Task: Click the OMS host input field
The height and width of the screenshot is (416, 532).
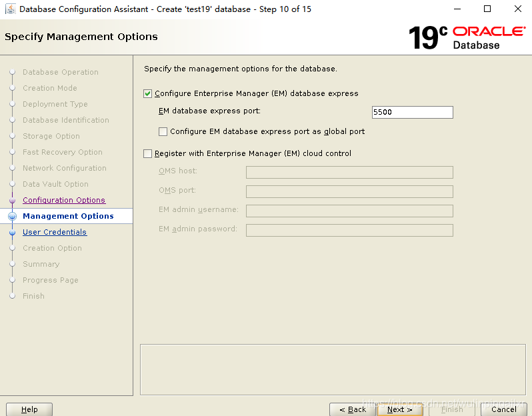Action: [x=349, y=173]
